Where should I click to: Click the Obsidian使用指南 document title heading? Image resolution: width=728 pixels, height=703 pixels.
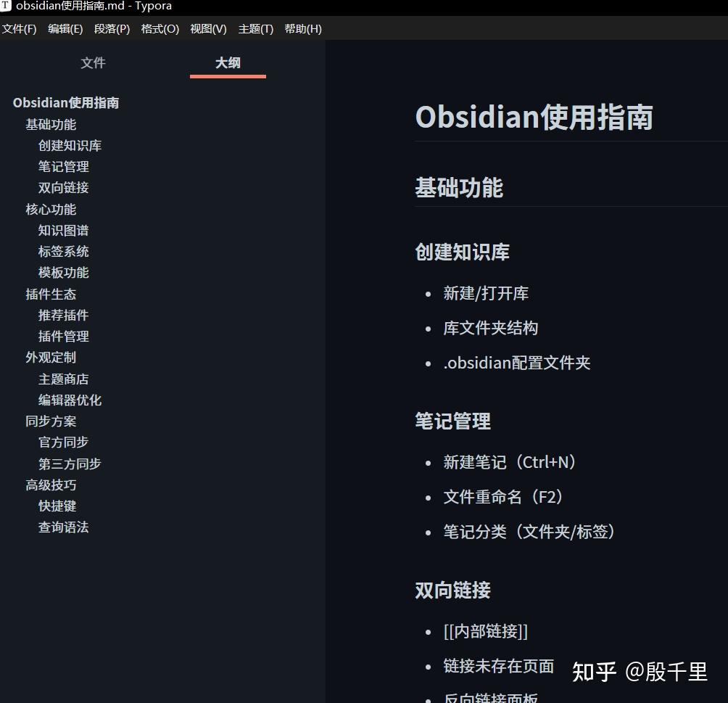click(534, 116)
